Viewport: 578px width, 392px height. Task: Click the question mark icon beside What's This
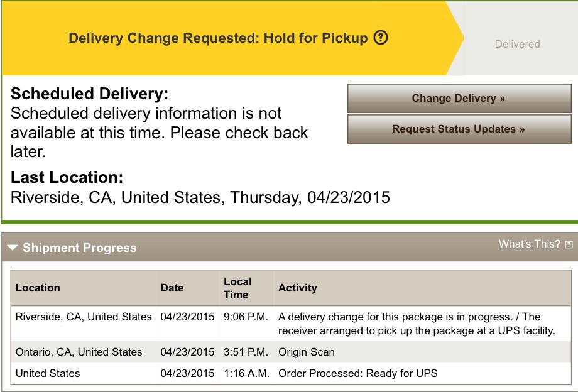570,244
